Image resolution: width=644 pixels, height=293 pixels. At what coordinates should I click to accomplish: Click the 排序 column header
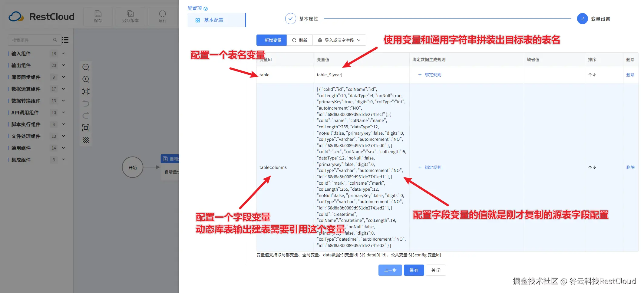click(604, 60)
